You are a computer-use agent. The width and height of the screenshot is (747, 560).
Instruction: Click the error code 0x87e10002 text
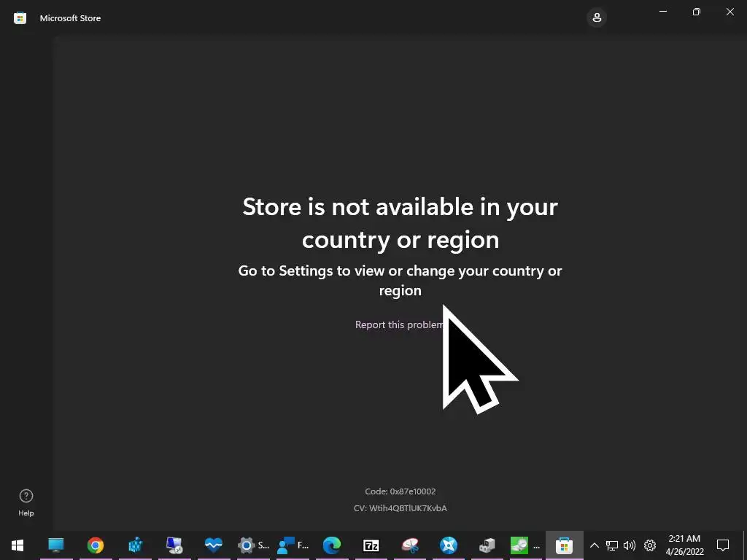[400, 491]
